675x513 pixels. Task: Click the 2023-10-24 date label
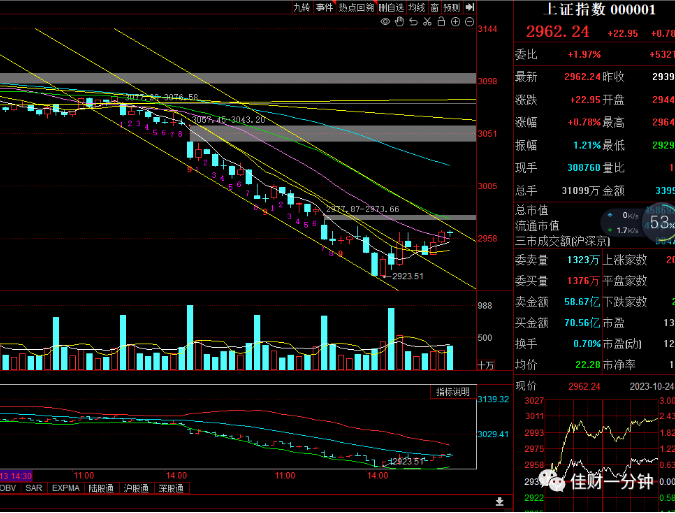click(652, 386)
